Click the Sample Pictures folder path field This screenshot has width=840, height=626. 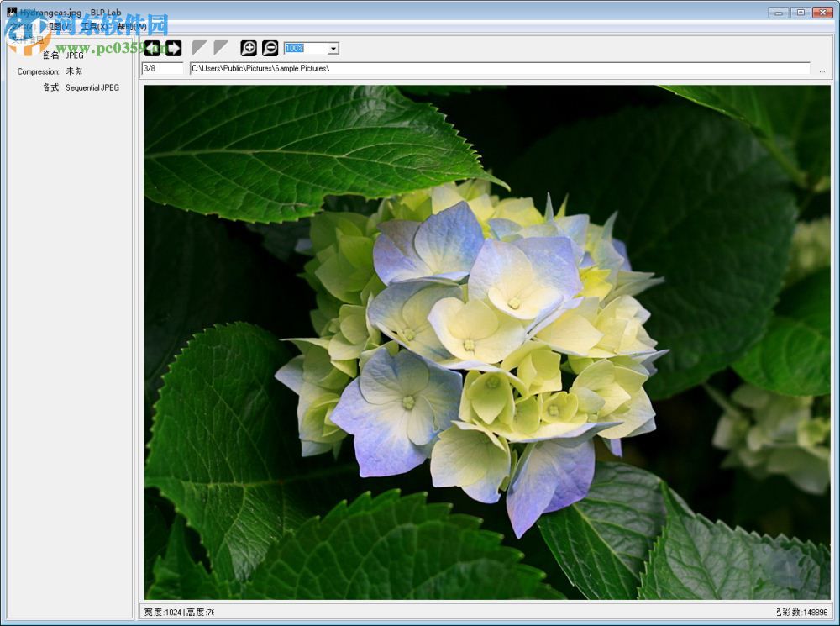pyautogui.click(x=499, y=68)
